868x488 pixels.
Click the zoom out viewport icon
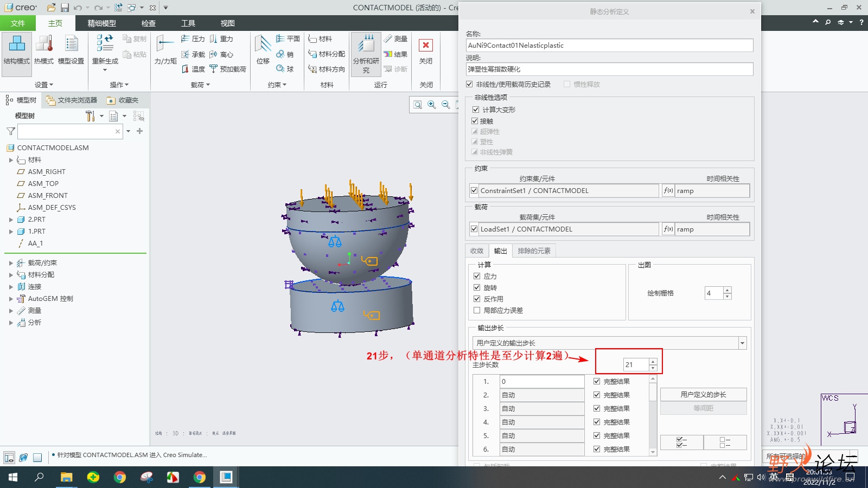tap(446, 105)
